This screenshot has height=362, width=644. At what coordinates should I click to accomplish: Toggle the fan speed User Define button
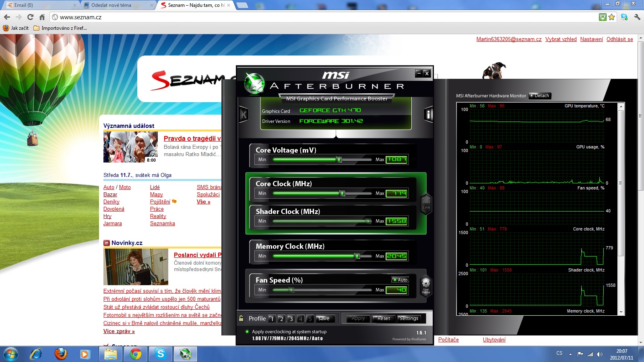(x=426, y=286)
